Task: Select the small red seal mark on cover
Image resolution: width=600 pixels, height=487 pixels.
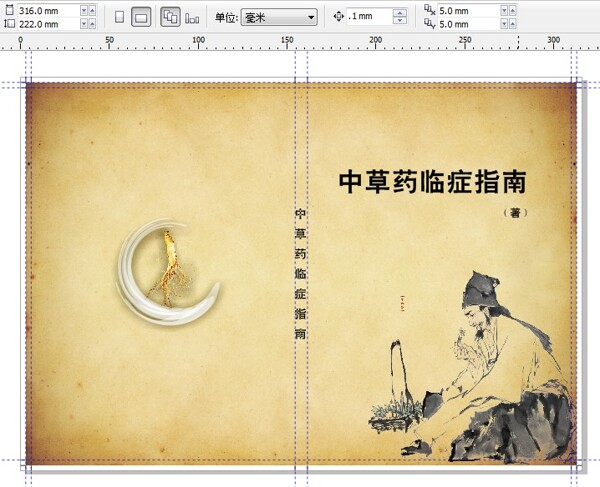Action: click(x=402, y=303)
